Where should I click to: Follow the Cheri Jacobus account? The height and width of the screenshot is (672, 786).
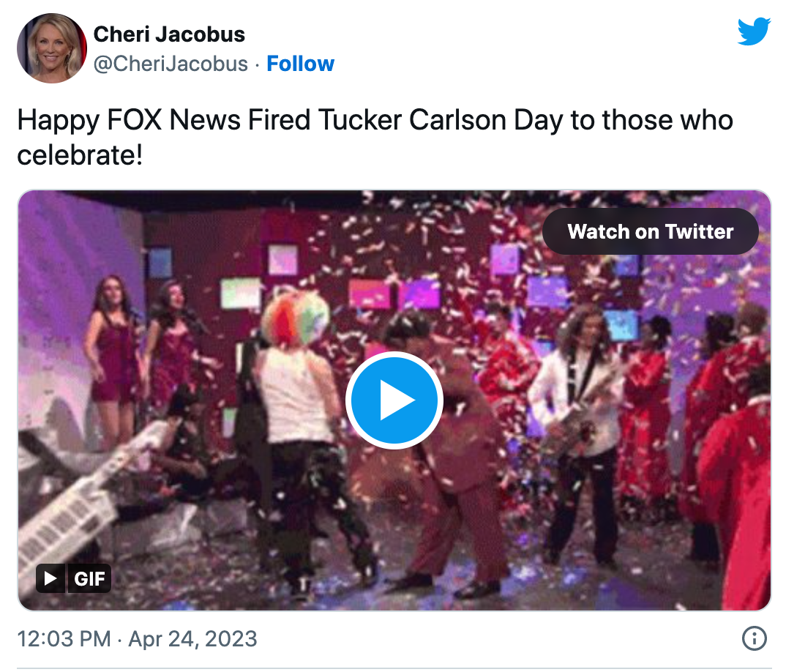pos(300,64)
